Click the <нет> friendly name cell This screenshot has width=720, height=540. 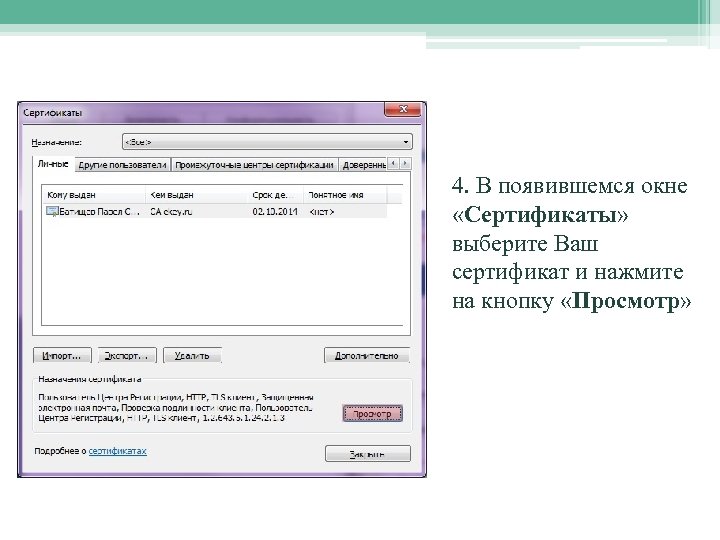[321, 212]
